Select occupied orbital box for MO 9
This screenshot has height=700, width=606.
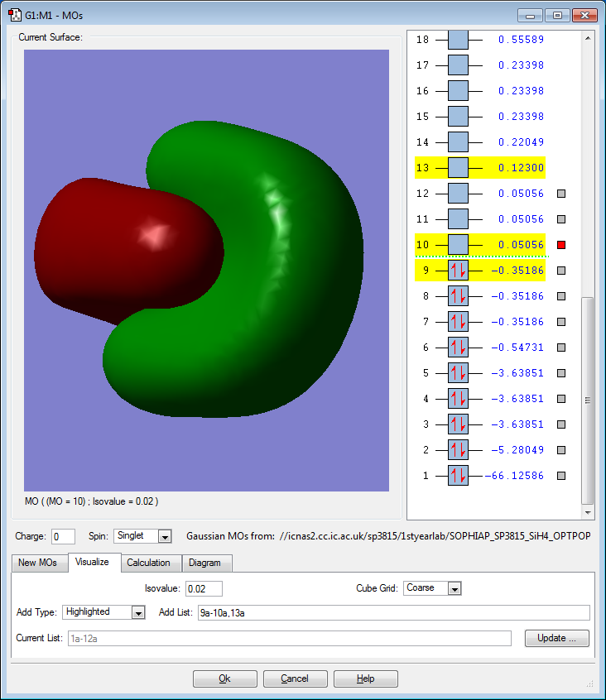tap(458, 271)
